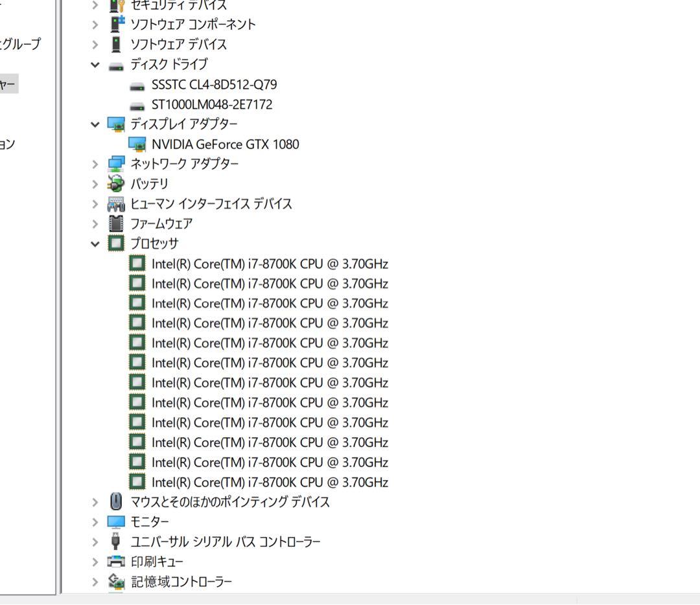Collapse the ディスク ドライブ category
Viewport: 700px width, 605px height.
[x=95, y=64]
